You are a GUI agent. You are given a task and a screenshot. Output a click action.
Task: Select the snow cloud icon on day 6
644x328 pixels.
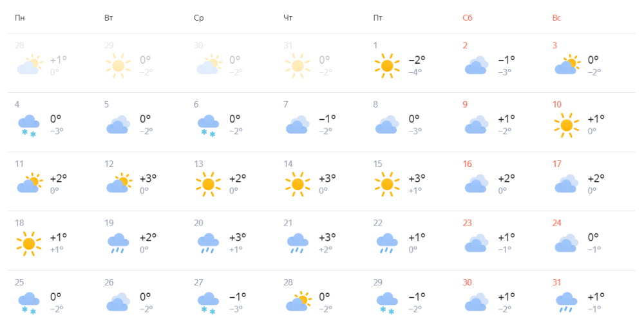tap(208, 126)
